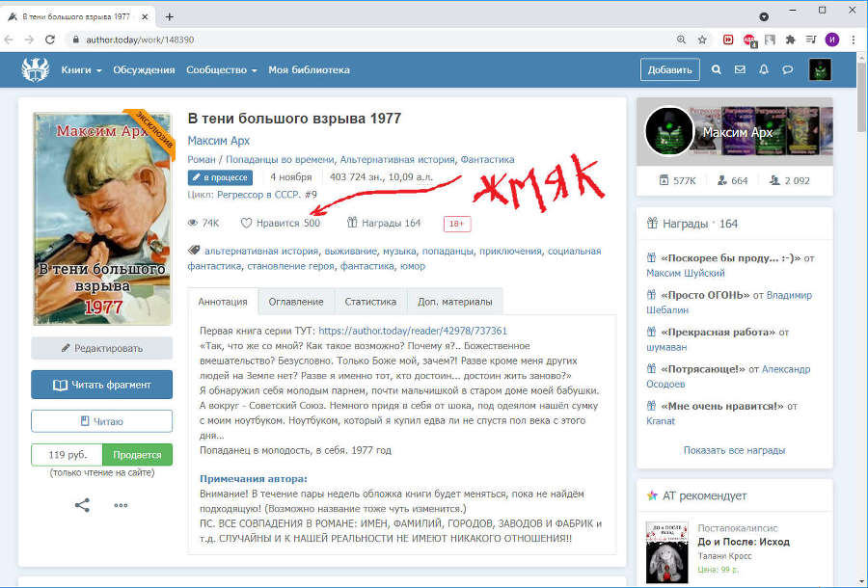
Task: Switch to the Оглавление tab
Action: click(x=295, y=301)
